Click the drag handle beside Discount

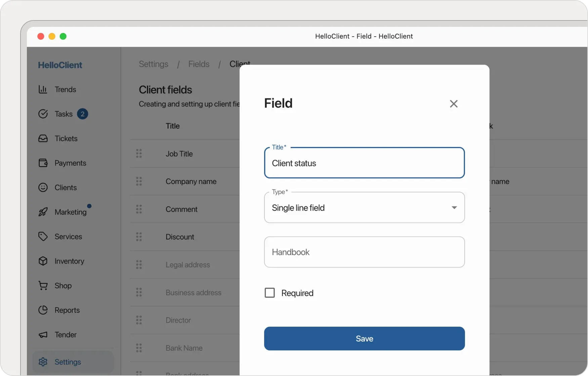point(139,237)
